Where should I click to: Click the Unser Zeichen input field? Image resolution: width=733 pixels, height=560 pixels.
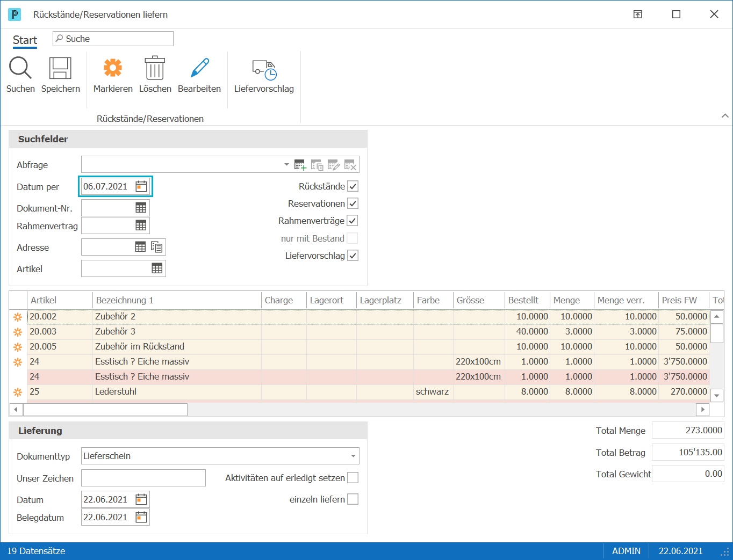tap(143, 478)
